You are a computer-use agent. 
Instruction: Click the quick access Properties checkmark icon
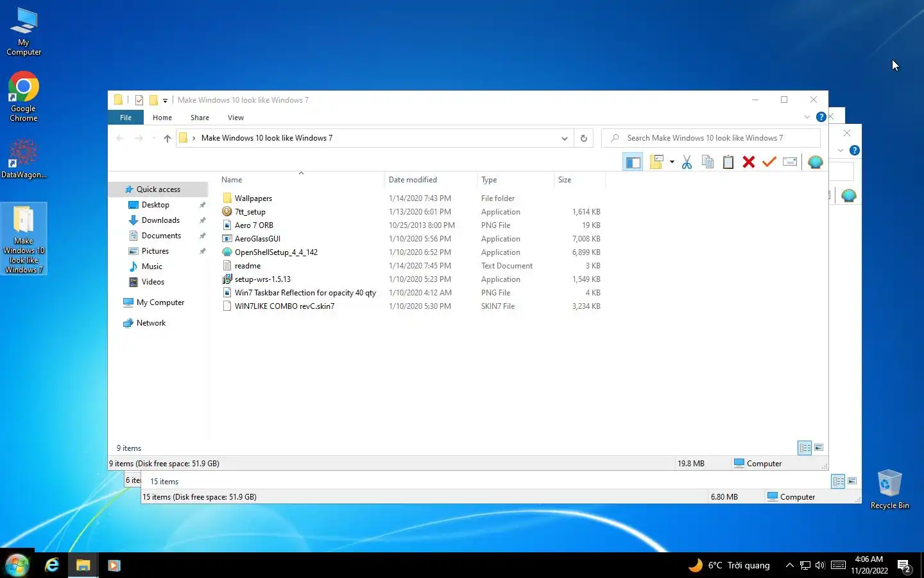[139, 100]
